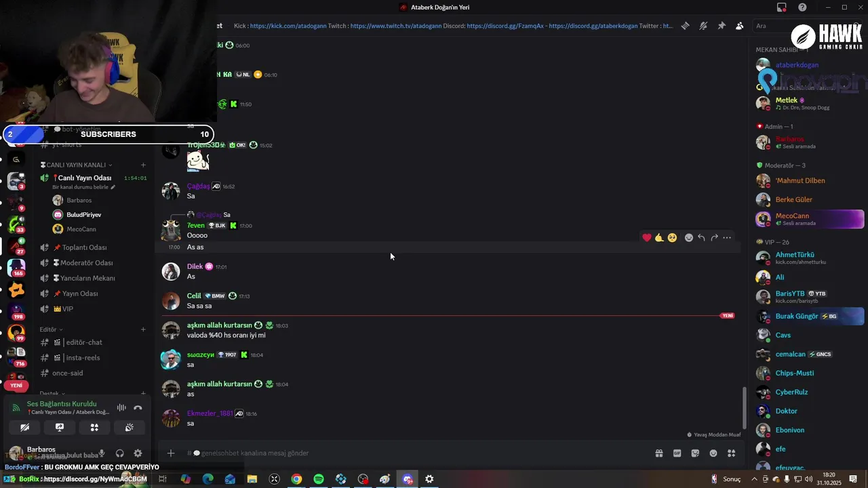
Task: Open ataberkdogan profile in member list
Action: 797,65
